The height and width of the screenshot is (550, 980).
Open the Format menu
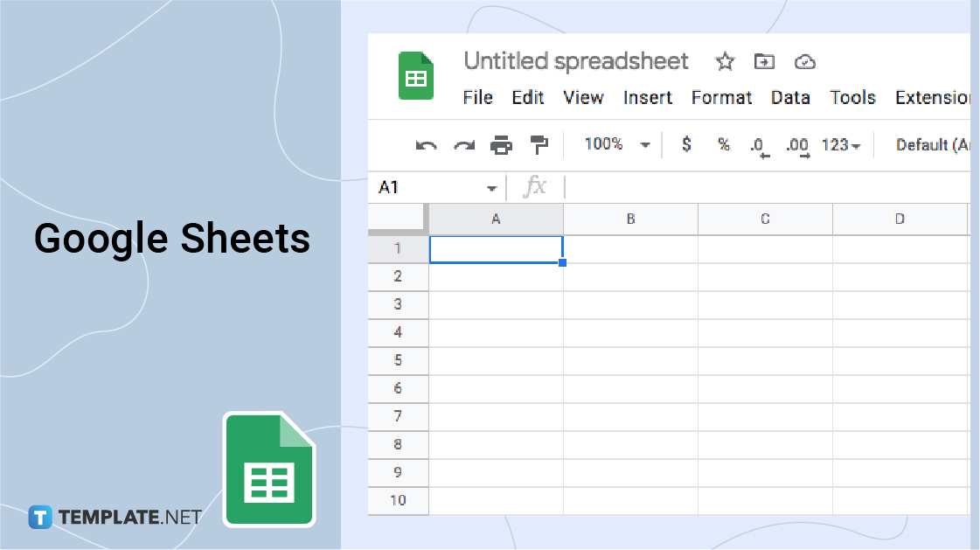tap(721, 98)
